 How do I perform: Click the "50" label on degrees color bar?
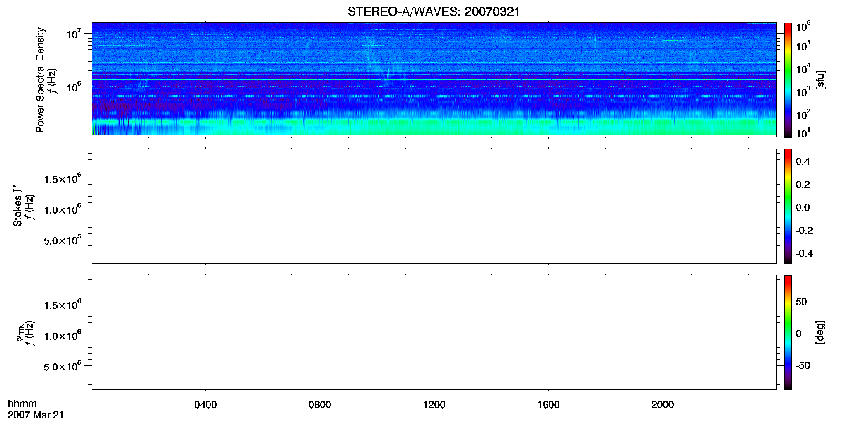[x=801, y=302]
